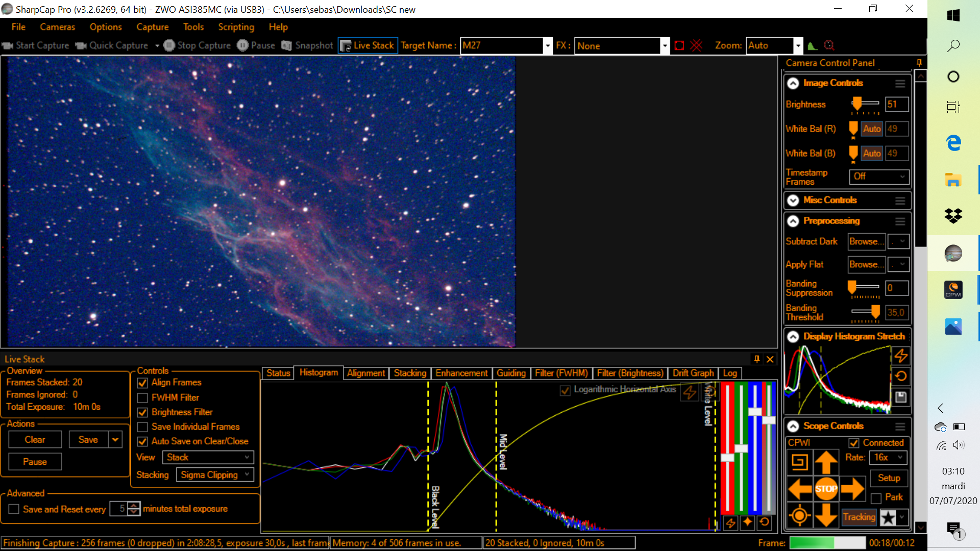
Task: Open Preprocessing hamburger menu
Action: [900, 221]
